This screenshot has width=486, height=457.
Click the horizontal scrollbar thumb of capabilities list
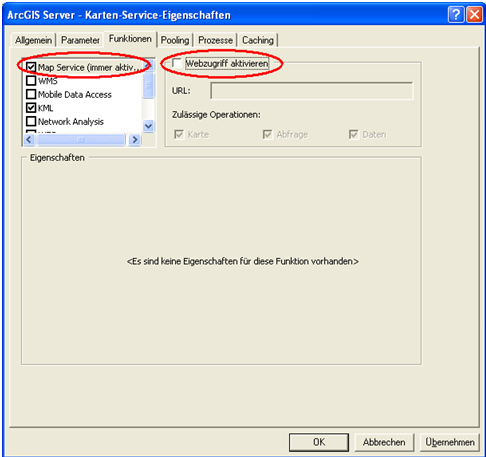[81, 140]
